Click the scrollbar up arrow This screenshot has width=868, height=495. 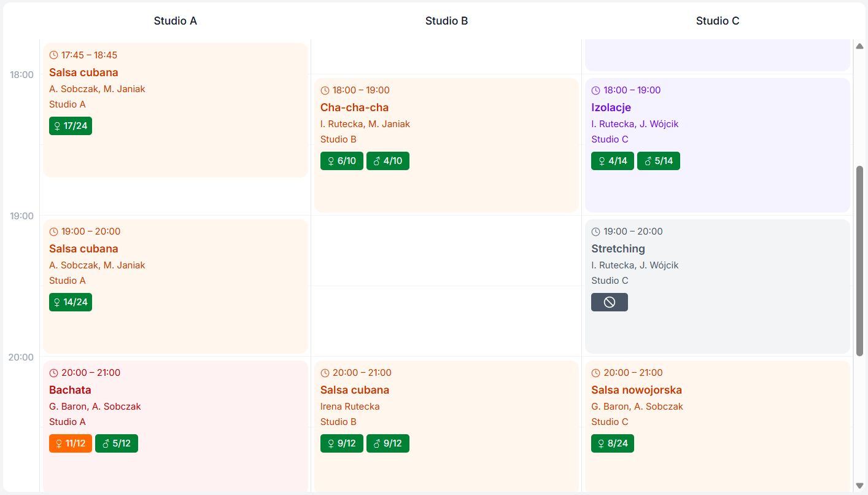tap(859, 47)
